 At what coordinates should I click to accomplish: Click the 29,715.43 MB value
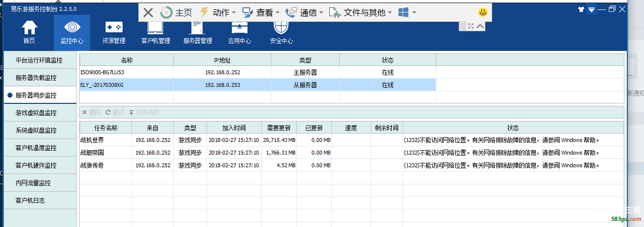tap(279, 140)
